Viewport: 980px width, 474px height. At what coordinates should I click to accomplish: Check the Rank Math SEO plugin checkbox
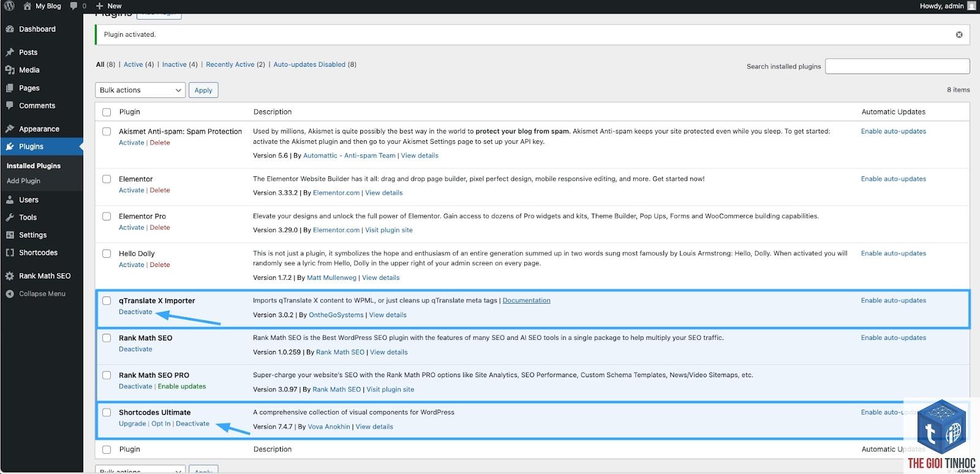(x=107, y=338)
